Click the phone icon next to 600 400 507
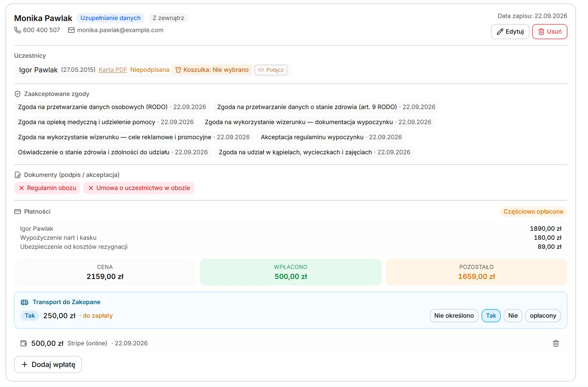The image size is (588, 387). [18, 30]
